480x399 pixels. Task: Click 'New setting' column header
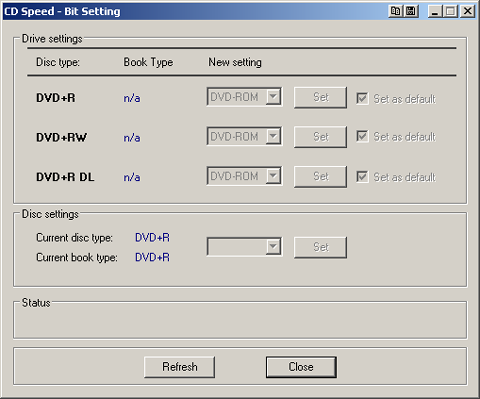(235, 62)
